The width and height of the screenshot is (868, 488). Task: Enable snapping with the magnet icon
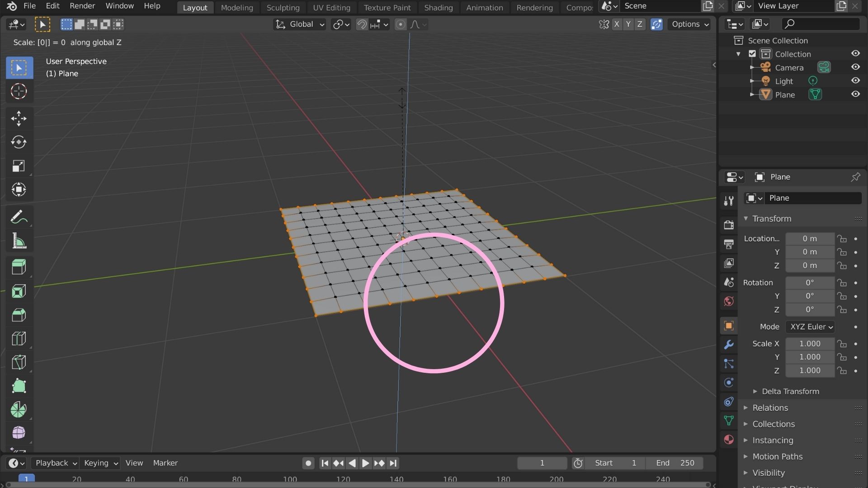361,24
